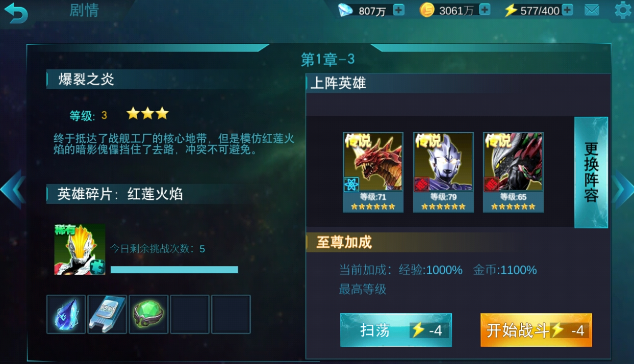This screenshot has width=634, height=364.
Task: Select the red dragon hero level 71
Action: [x=373, y=172]
